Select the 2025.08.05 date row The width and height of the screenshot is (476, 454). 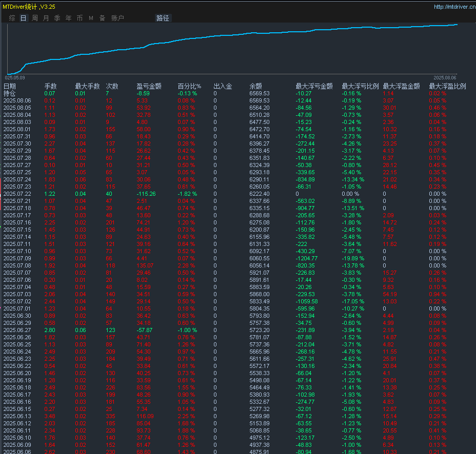click(17, 108)
